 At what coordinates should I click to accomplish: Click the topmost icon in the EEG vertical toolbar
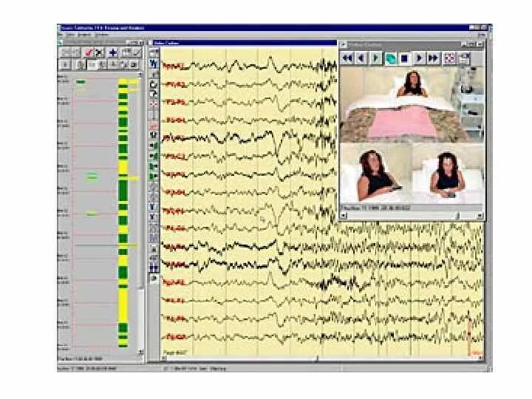tap(154, 52)
